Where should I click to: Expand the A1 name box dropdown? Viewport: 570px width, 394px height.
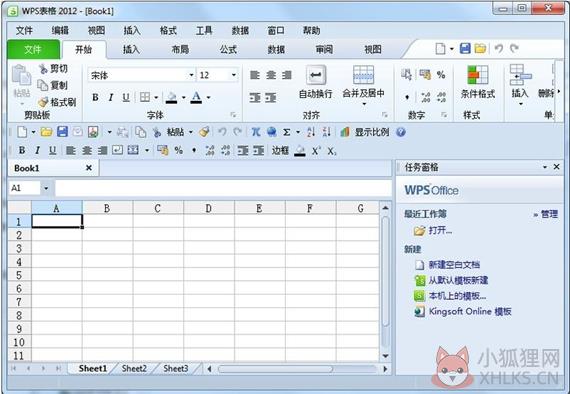[46, 188]
